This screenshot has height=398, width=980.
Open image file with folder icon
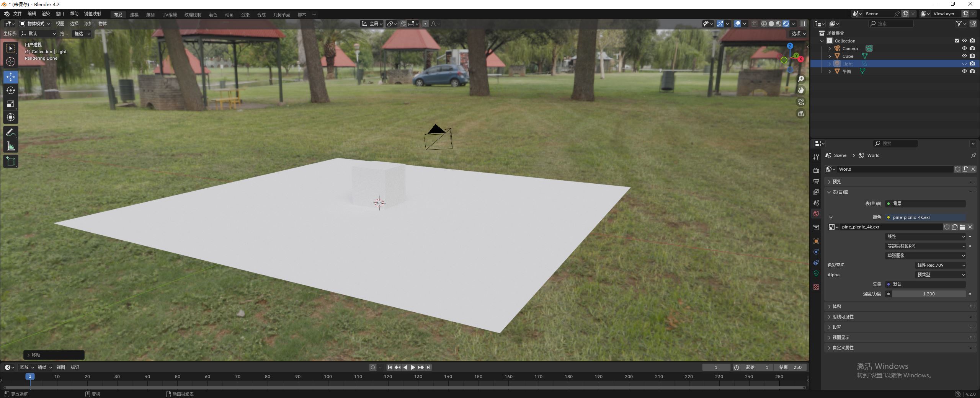coord(962,227)
